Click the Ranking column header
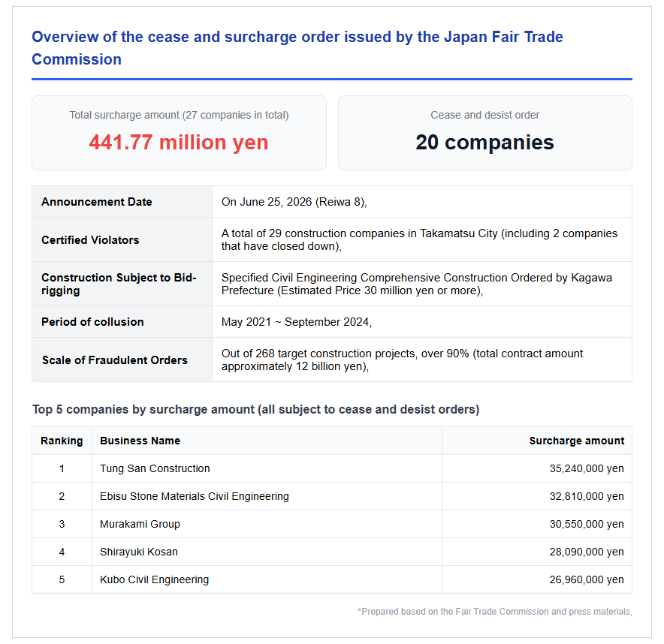The image size is (664, 644). click(62, 441)
